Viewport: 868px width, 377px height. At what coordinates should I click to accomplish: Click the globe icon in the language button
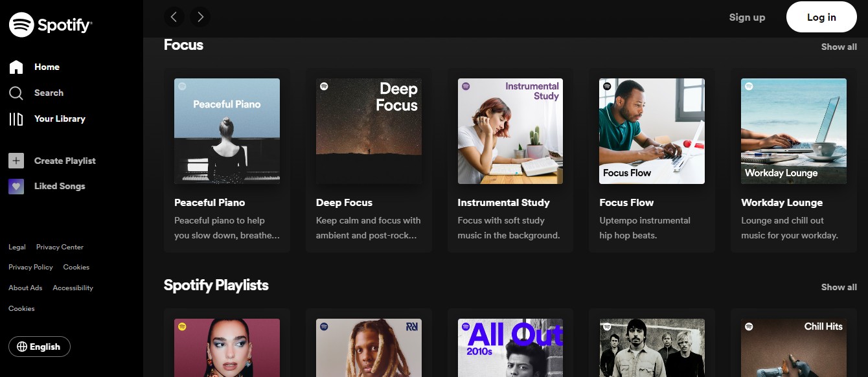click(x=22, y=347)
